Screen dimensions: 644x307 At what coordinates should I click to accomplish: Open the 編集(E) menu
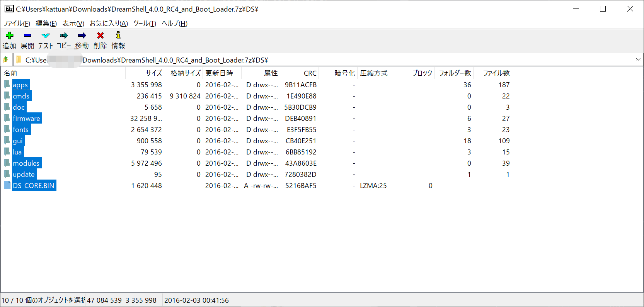(x=46, y=24)
